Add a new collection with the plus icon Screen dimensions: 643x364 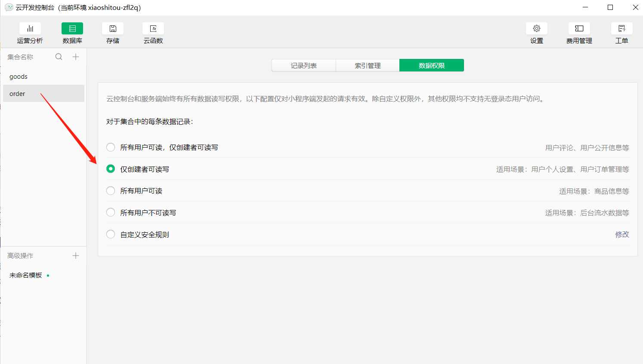76,57
